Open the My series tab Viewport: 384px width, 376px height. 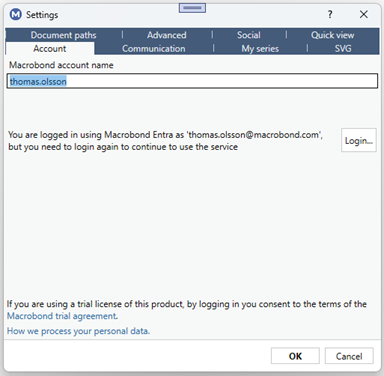[x=260, y=49]
